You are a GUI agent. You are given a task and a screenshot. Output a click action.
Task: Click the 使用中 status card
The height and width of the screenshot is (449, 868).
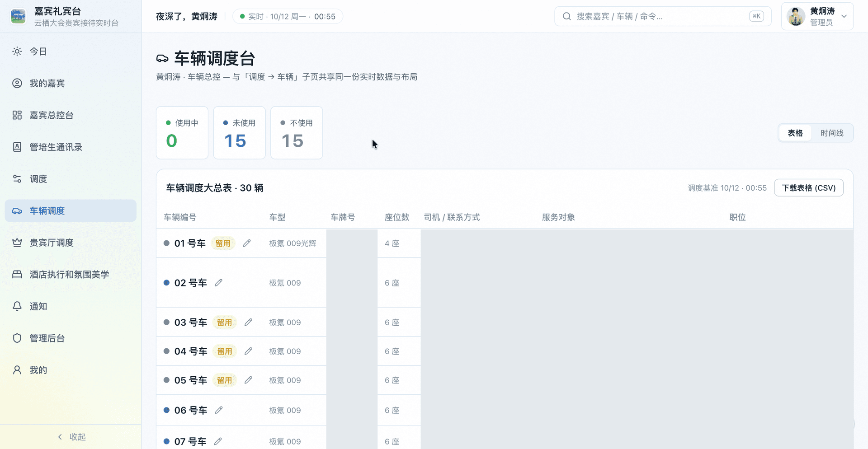[182, 133]
